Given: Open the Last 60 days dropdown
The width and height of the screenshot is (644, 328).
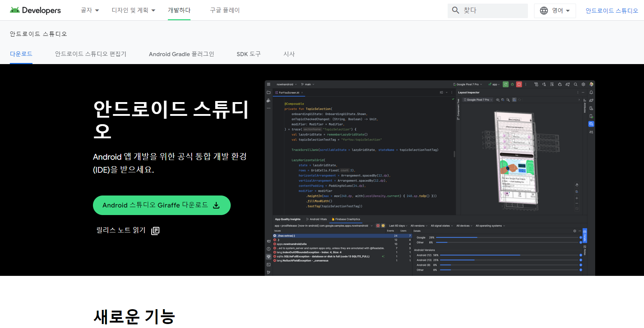Looking at the screenshot, I should coord(397,226).
